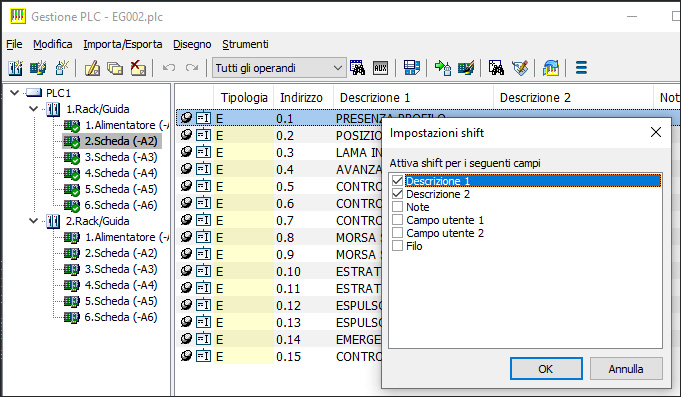Click the symbol icon on row 0.5

point(186,185)
